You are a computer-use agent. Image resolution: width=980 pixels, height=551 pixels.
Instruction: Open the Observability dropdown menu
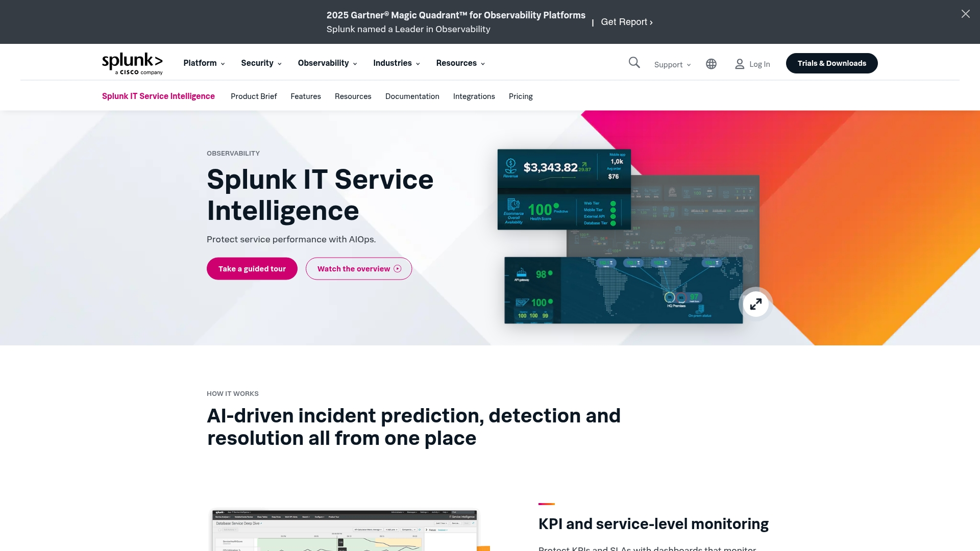327,63
